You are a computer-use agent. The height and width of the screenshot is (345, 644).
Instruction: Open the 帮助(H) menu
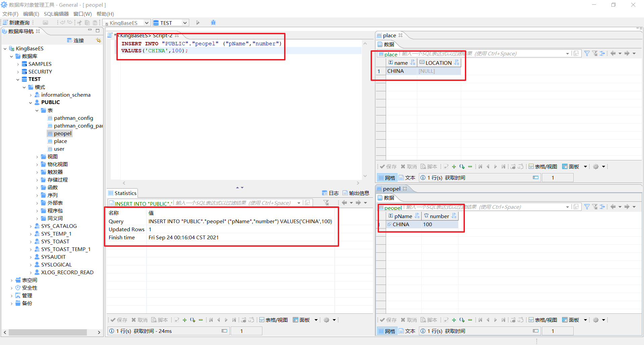105,14
